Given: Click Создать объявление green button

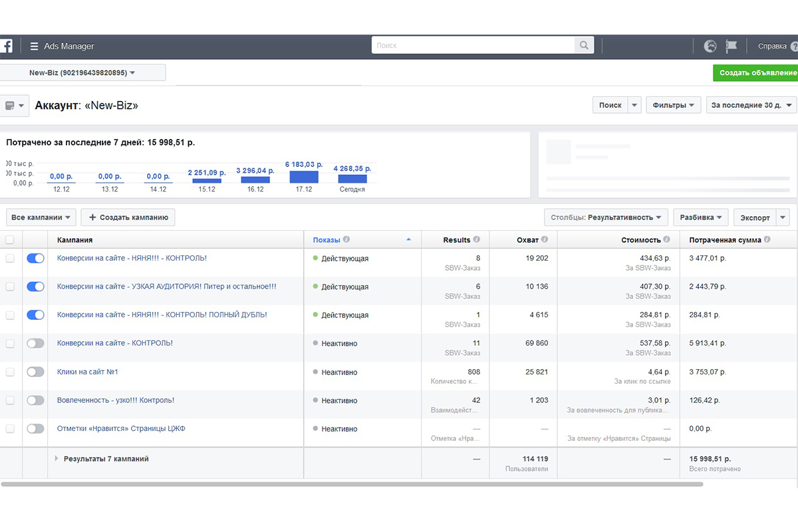Looking at the screenshot, I should [755, 72].
